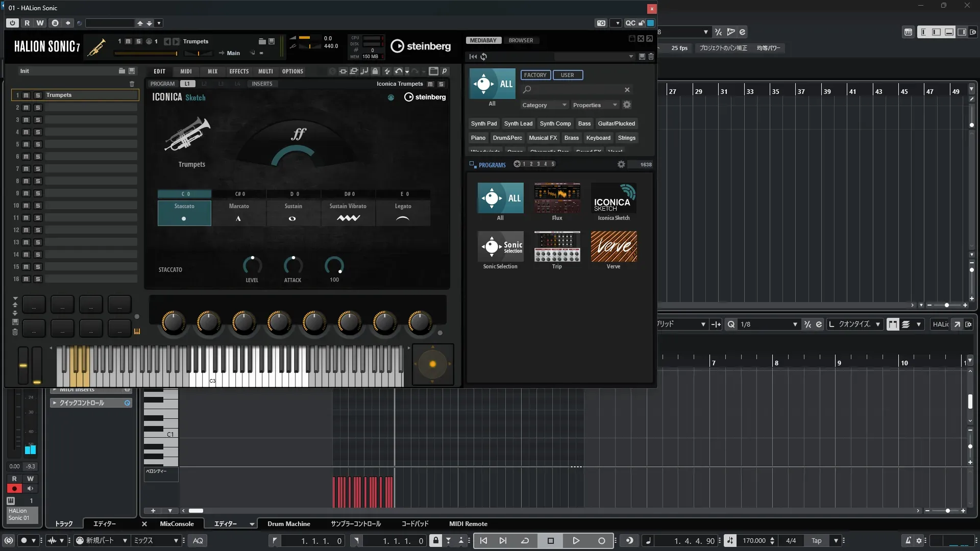980x551 pixels.
Task: Select the Marcato articulation
Action: point(239,213)
